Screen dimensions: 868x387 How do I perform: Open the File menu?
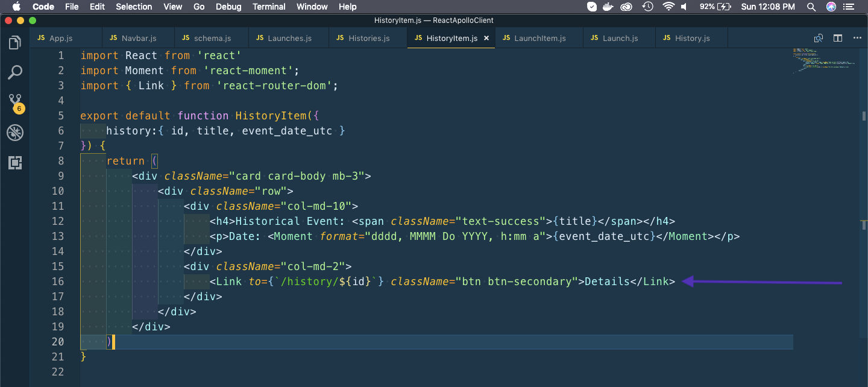[72, 7]
